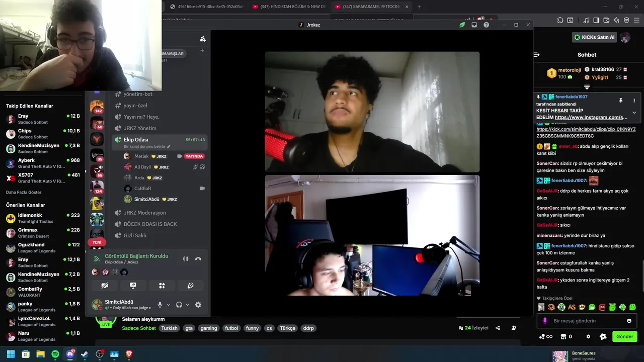The height and width of the screenshot is (362, 644).
Task: Click the green leaf icon in Discord
Action: (462, 25)
